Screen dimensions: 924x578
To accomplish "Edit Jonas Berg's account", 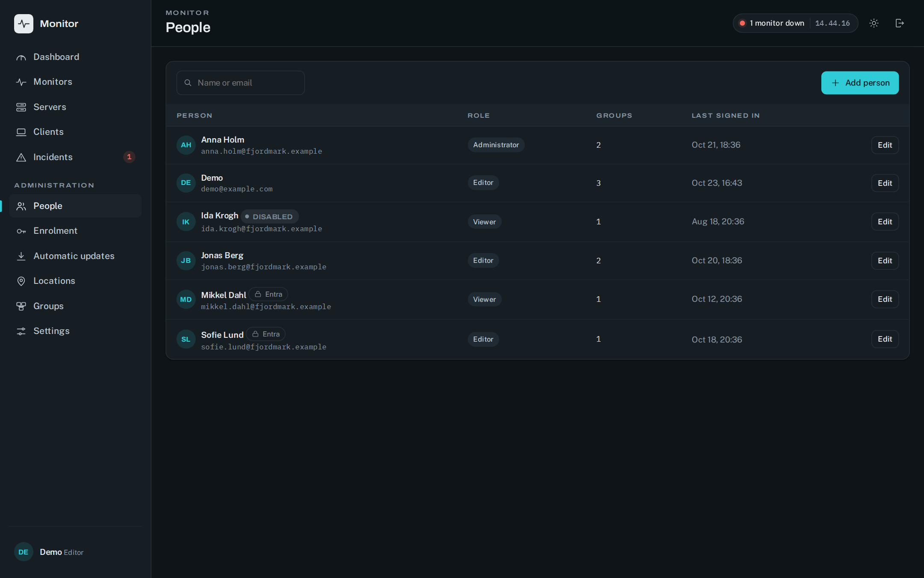I will click(885, 261).
